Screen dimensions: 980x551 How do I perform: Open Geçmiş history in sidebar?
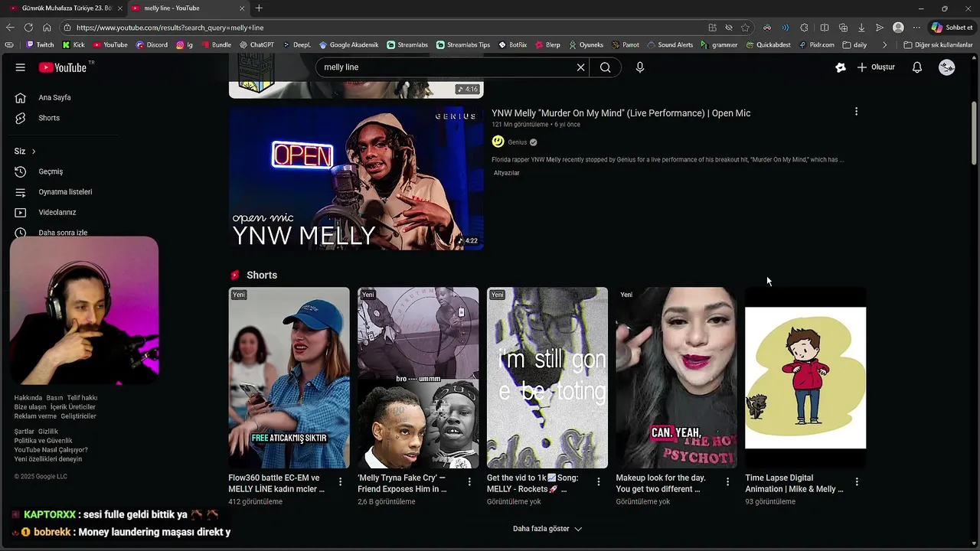tap(51, 171)
